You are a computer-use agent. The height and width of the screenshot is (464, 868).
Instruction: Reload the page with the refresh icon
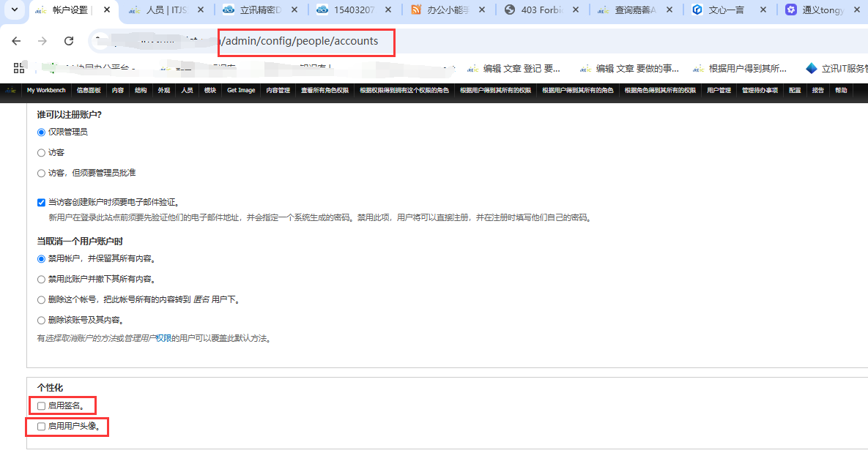69,41
